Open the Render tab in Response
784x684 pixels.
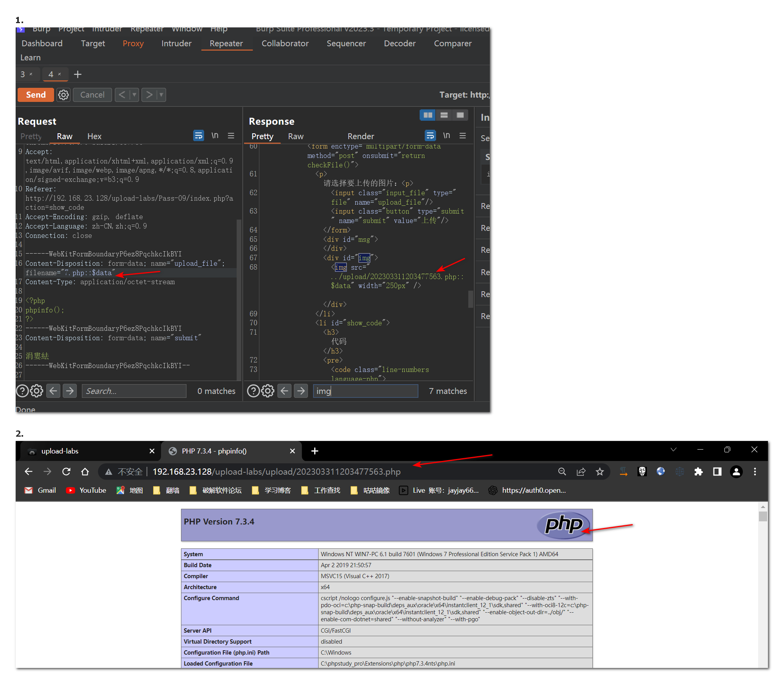(360, 136)
